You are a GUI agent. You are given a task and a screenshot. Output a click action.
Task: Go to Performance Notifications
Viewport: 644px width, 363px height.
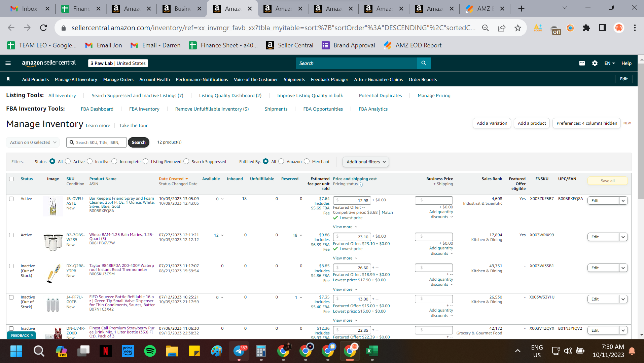click(202, 79)
